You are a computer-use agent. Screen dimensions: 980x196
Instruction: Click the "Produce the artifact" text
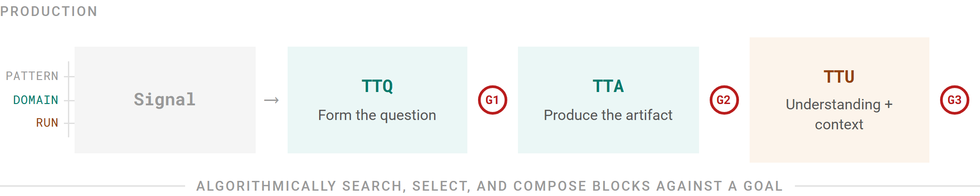(x=608, y=115)
